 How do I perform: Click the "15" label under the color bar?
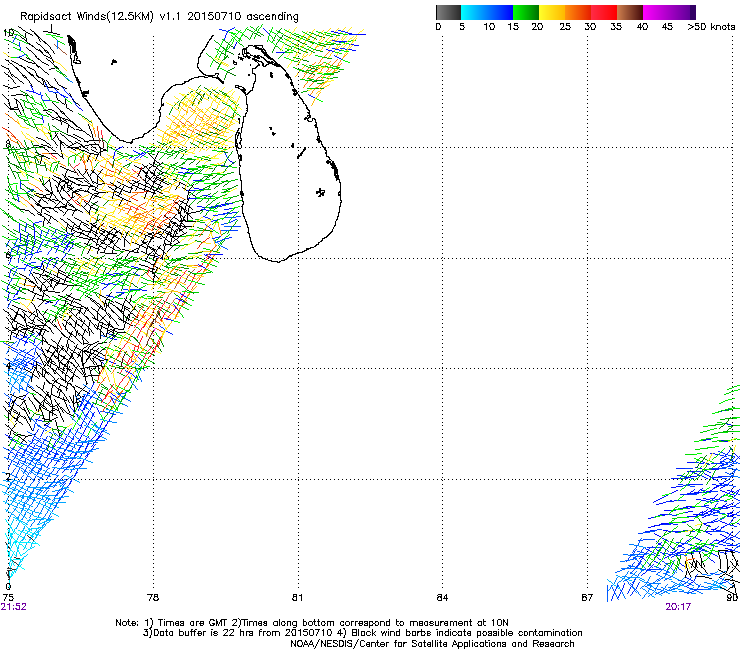pyautogui.click(x=513, y=26)
